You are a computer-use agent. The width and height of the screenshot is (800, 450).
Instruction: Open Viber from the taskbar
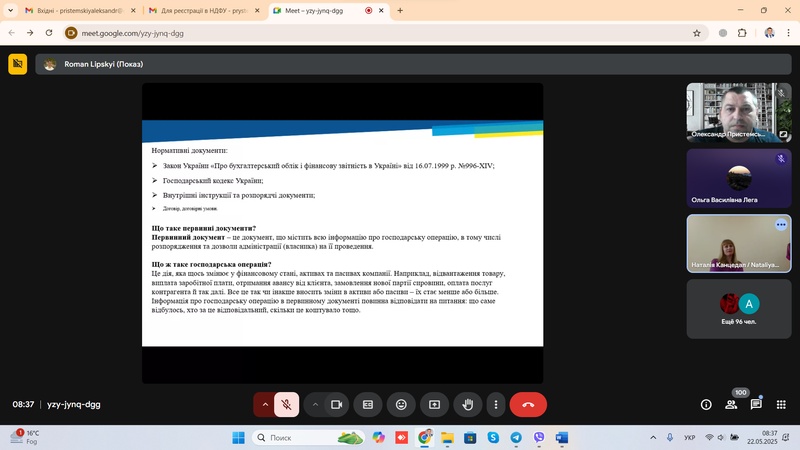click(539, 438)
